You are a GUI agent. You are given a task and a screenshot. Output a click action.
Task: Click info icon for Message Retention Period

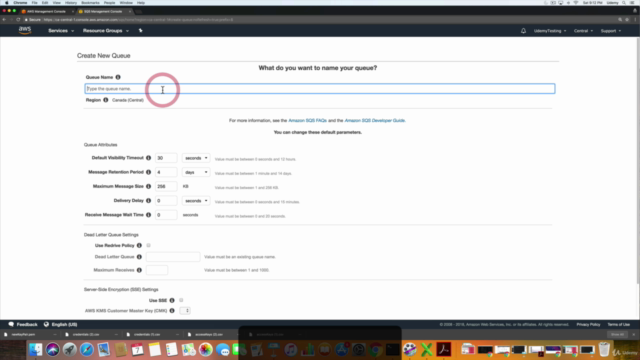(x=149, y=172)
